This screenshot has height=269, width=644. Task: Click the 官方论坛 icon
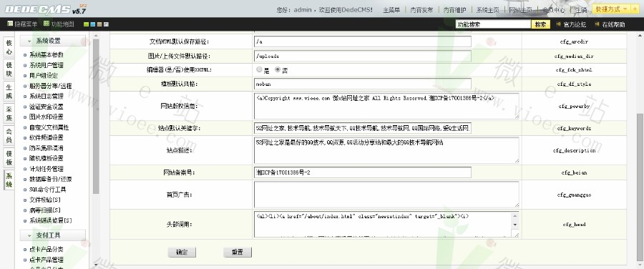pos(559,24)
